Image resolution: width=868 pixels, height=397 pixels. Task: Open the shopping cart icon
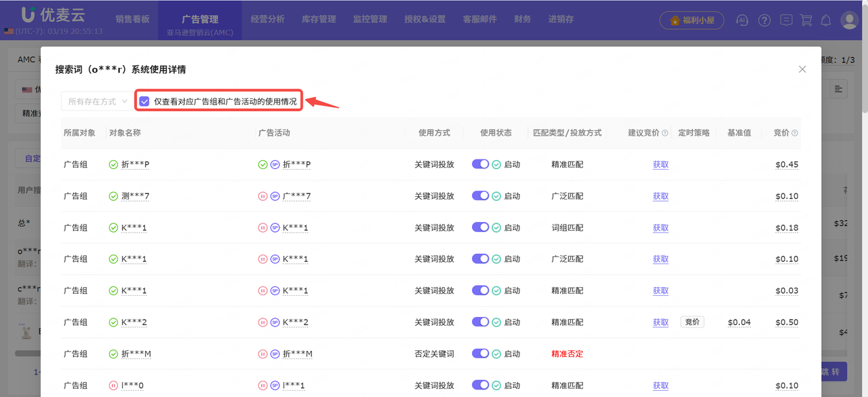click(x=806, y=20)
